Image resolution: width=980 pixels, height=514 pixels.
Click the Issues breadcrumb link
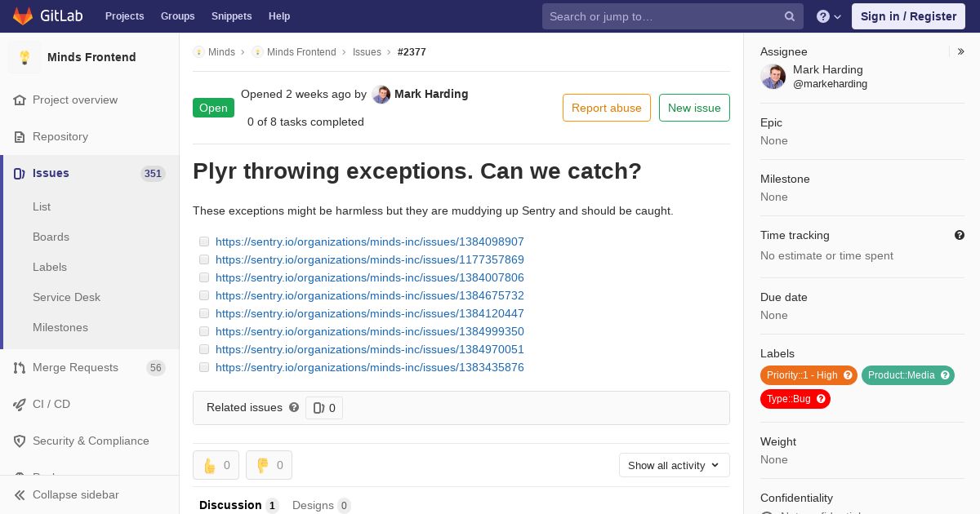pyautogui.click(x=367, y=52)
